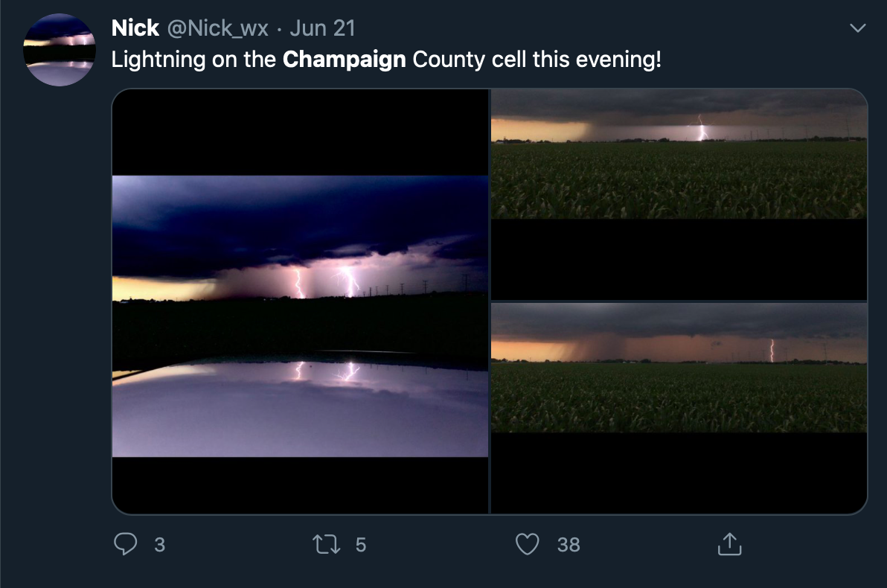Click the like count 38

(x=569, y=545)
